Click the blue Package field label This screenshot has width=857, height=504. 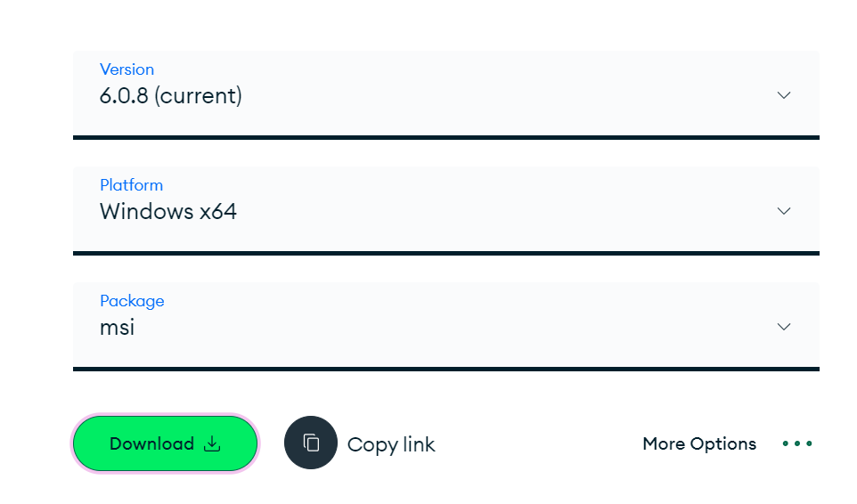coord(132,301)
